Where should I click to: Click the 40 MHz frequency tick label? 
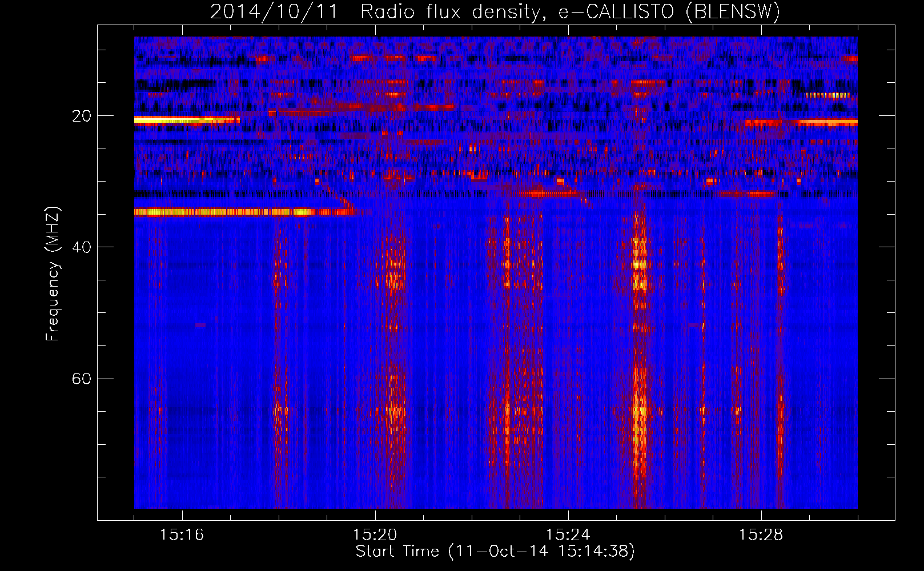pyautogui.click(x=82, y=248)
